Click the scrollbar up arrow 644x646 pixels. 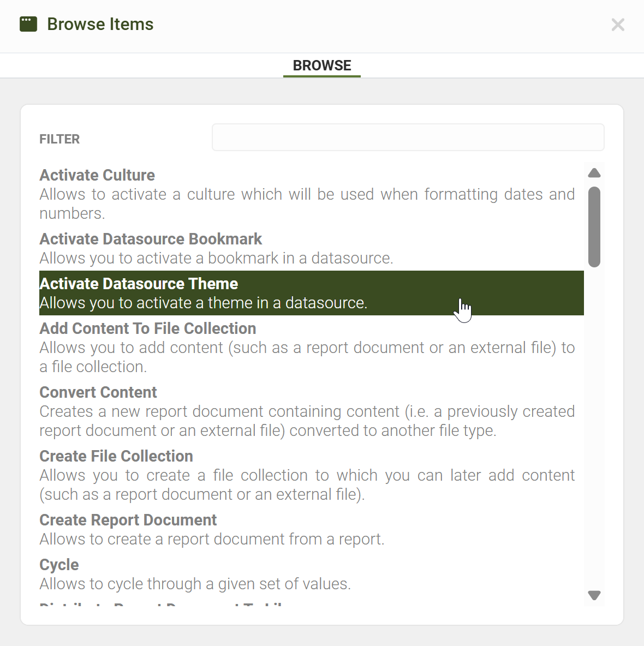(594, 174)
